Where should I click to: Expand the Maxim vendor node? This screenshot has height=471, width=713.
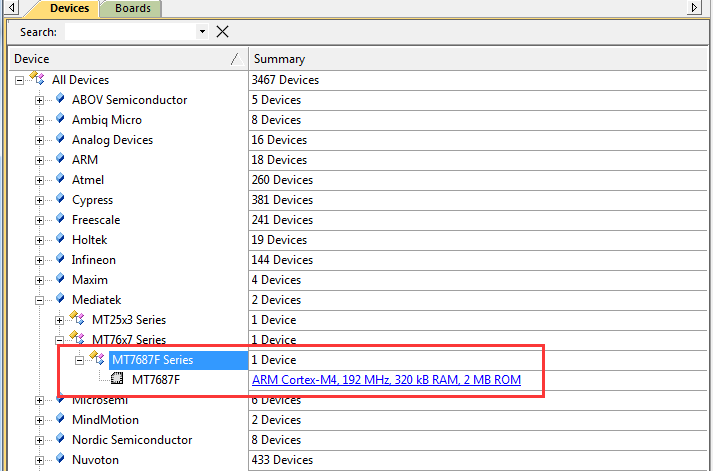[x=40, y=281]
